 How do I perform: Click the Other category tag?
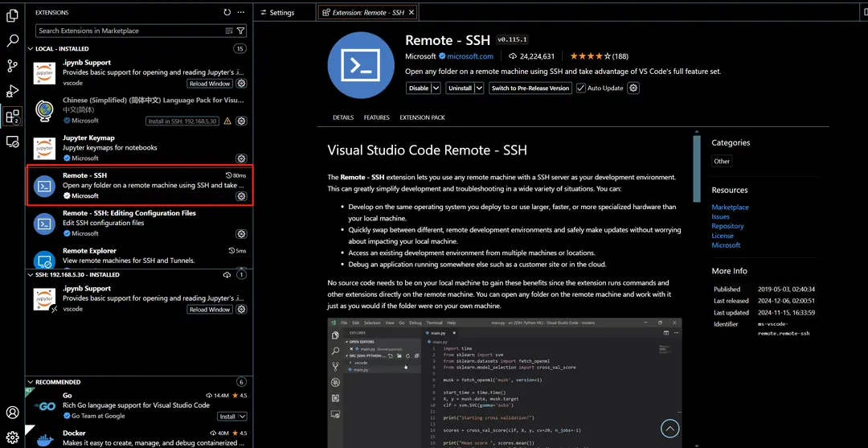pyautogui.click(x=722, y=161)
